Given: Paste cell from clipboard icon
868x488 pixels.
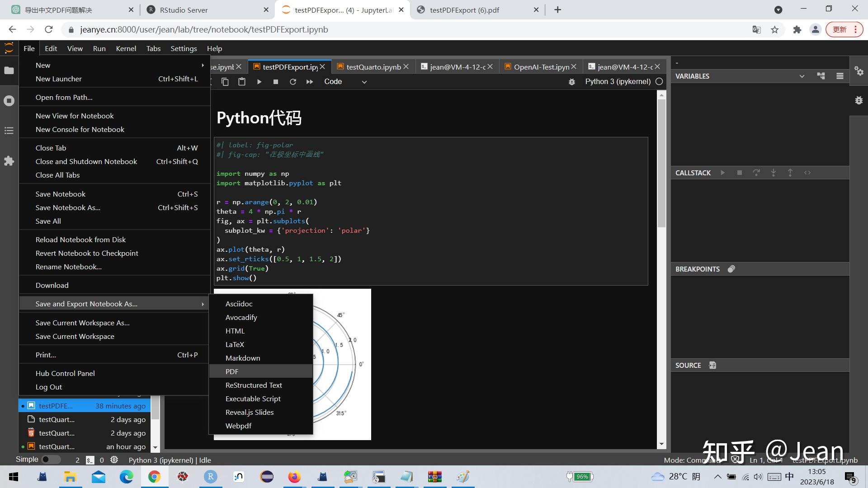Looking at the screenshot, I should tap(242, 82).
